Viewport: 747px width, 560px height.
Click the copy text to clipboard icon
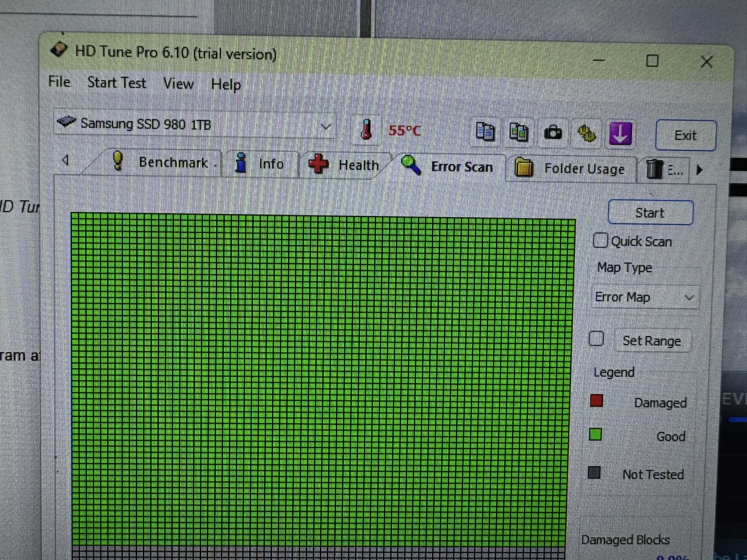coord(485,132)
